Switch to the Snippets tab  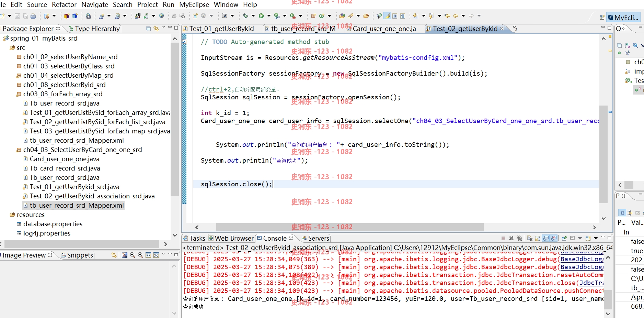coord(77,255)
